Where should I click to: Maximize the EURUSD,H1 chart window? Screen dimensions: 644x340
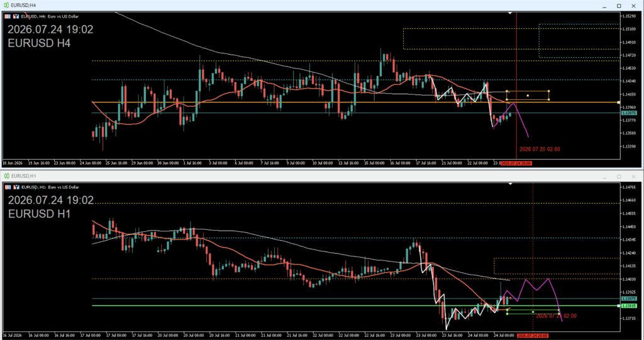[619, 177]
